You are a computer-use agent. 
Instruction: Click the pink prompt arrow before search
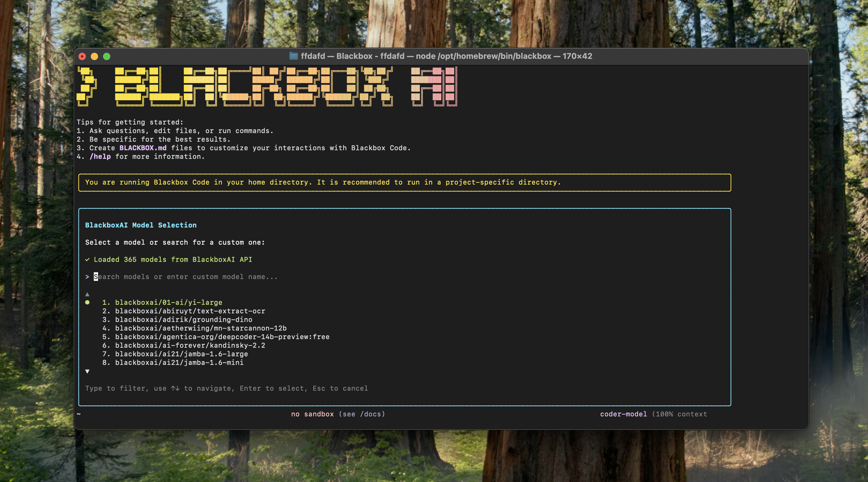coord(87,277)
